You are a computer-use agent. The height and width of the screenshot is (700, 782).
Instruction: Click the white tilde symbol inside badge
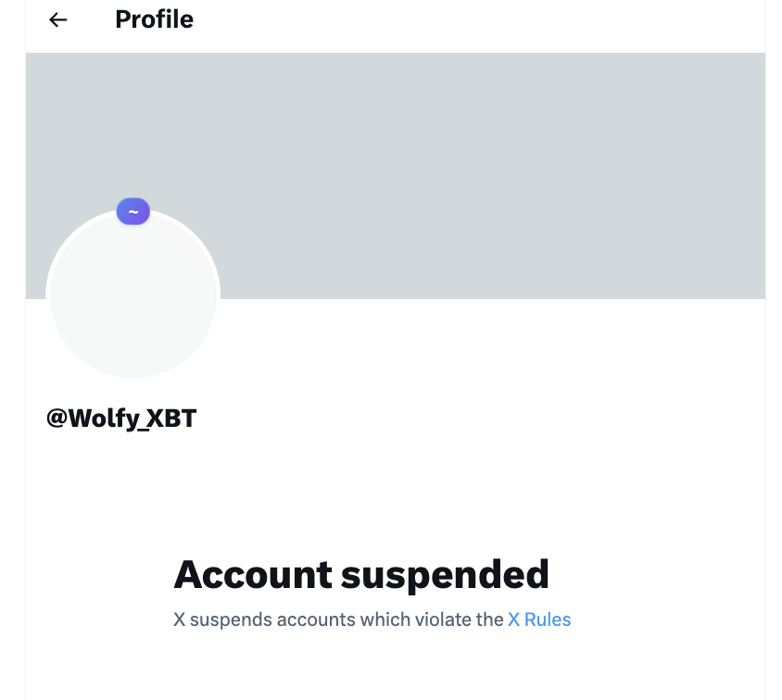pyautogui.click(x=133, y=212)
